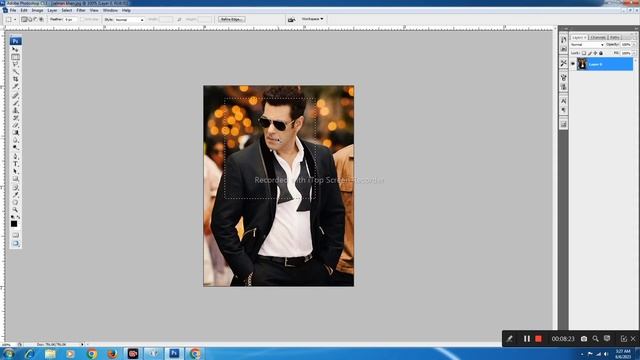Swap foreground and background colors
This screenshot has height=360, width=640.
(x=18, y=217)
